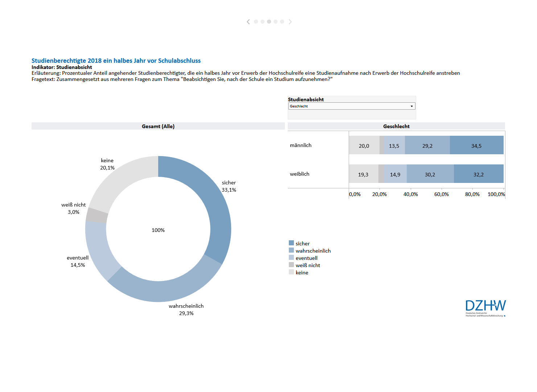This screenshot has width=537, height=392.
Task: Jump to second pagination dot
Action: pos(262,22)
